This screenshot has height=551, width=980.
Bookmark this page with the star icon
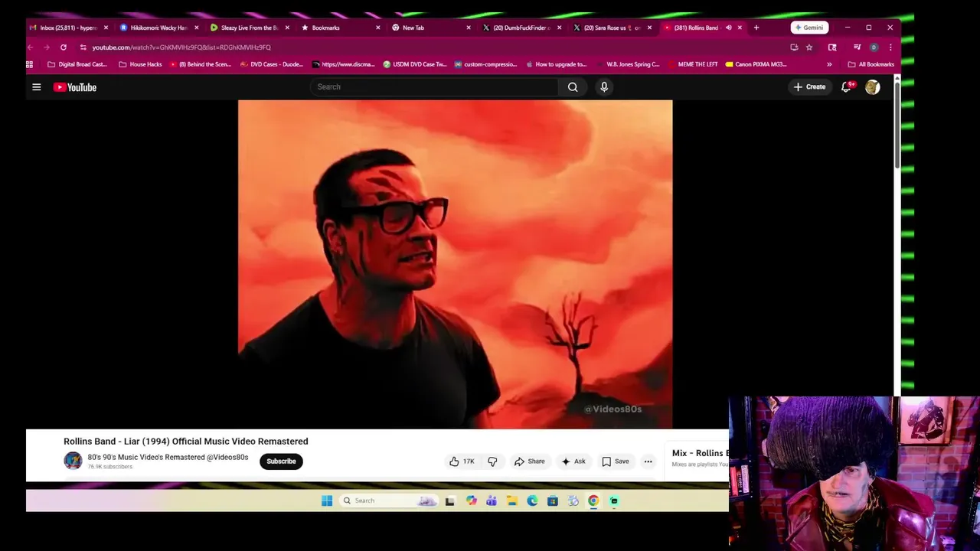(x=809, y=47)
